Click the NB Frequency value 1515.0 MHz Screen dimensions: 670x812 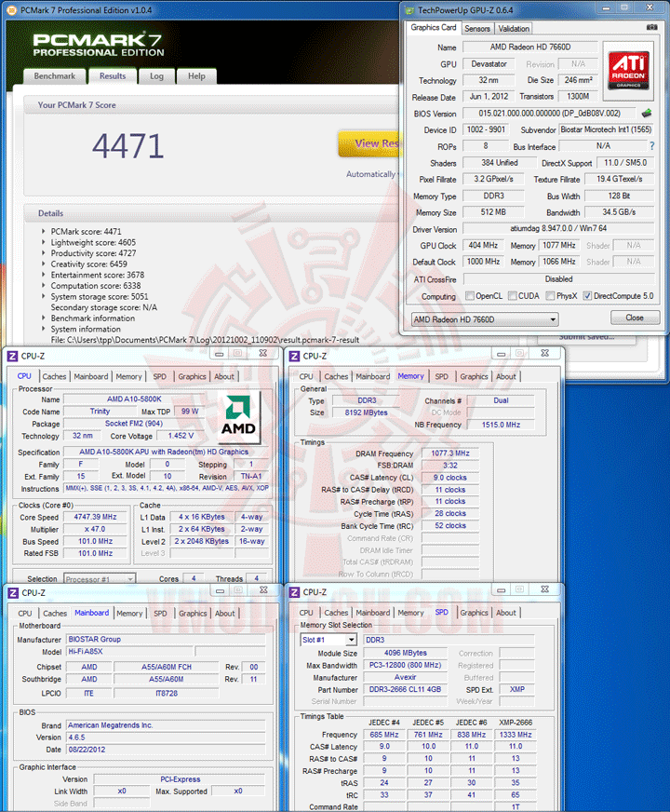501,425
